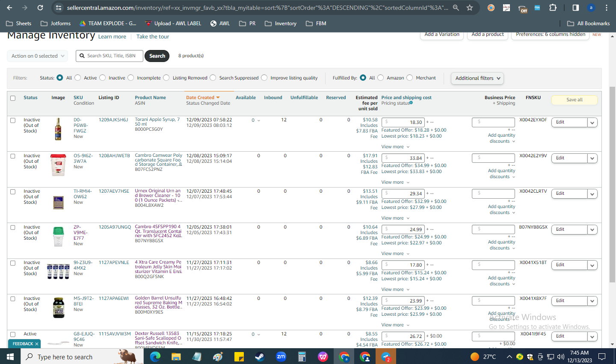
Task: Open the Jotforms bookmark folder
Action: pos(56,23)
